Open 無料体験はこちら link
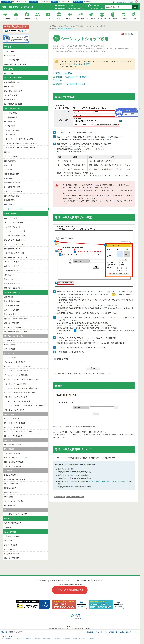 click(97, 9)
